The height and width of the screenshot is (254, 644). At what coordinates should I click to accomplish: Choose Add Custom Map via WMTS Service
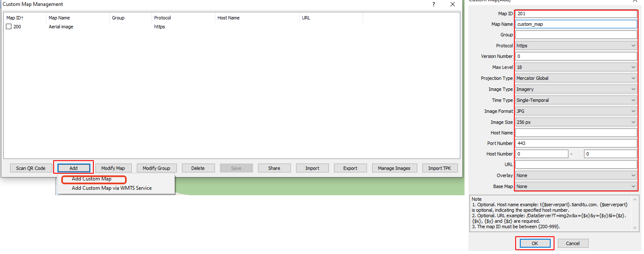point(111,188)
